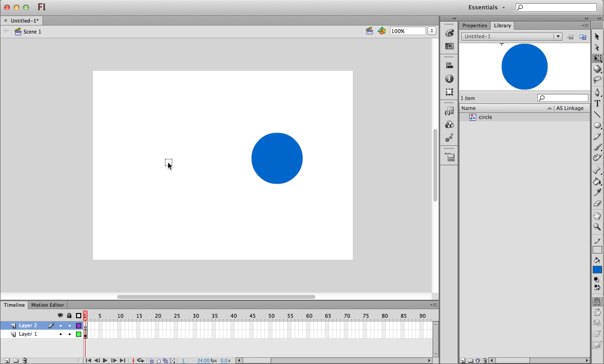
Task: Expand the Untitled-1 library document dropdown
Action: pyautogui.click(x=558, y=36)
